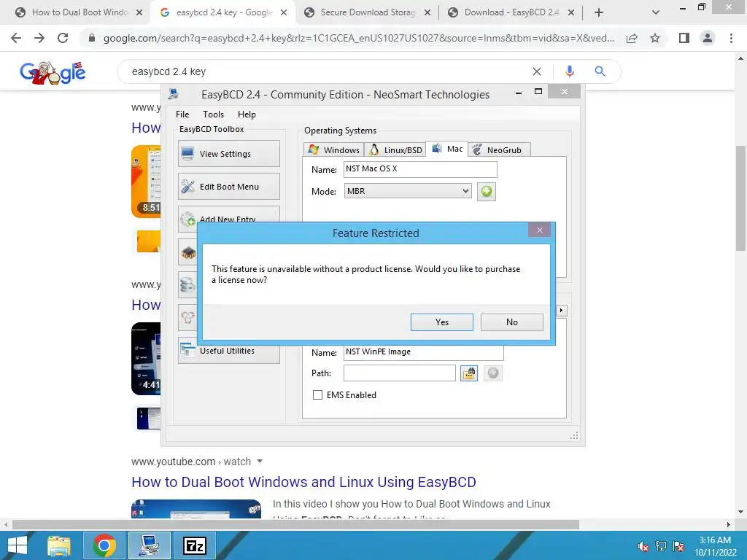747x560 pixels.
Task: Open Chrome tab search chevron
Action: pyautogui.click(x=656, y=12)
